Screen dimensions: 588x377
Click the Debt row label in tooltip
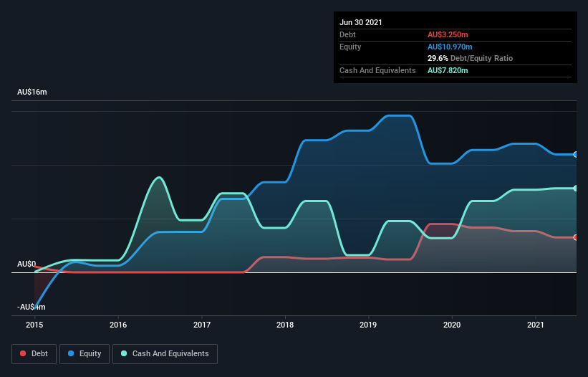(347, 34)
